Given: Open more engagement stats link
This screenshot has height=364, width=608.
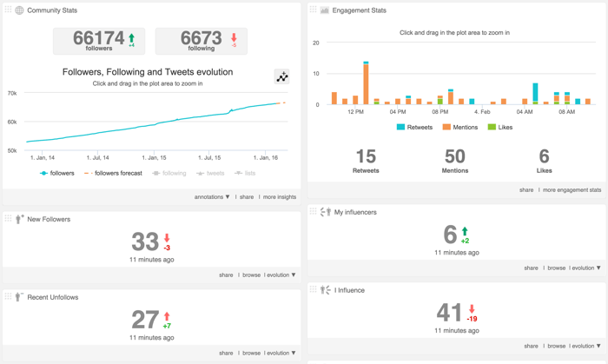Looking at the screenshot, I should click(572, 189).
